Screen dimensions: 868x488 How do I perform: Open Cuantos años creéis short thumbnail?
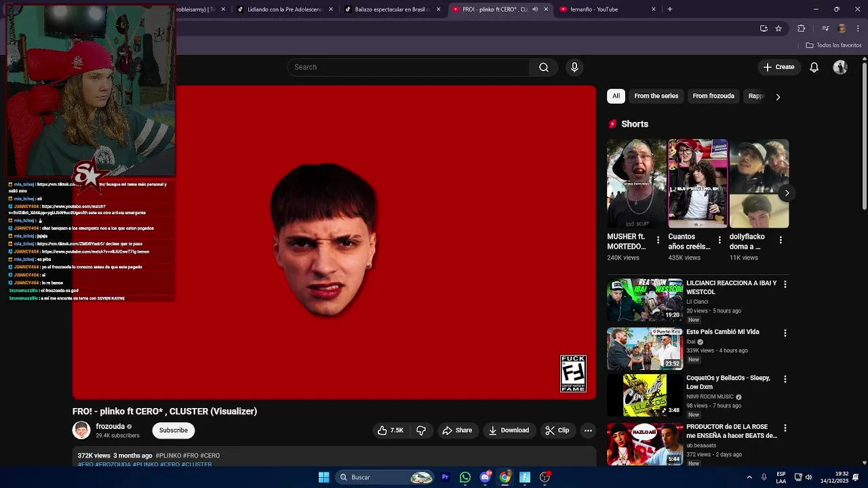698,184
